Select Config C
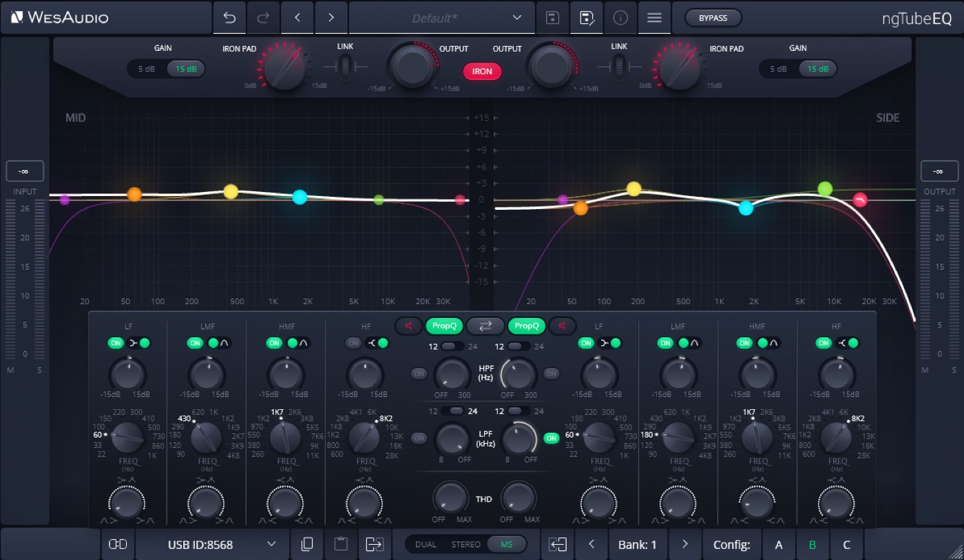The width and height of the screenshot is (964, 560). tap(846, 545)
